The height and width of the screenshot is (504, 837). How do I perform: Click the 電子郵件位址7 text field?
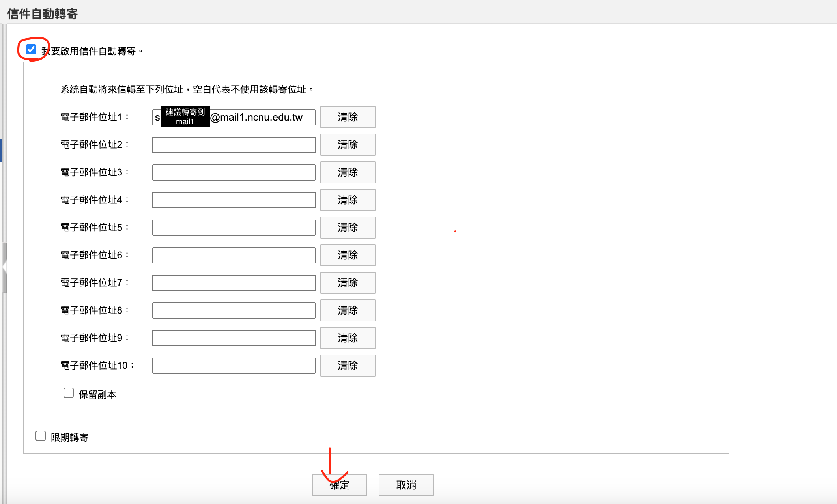point(234,283)
